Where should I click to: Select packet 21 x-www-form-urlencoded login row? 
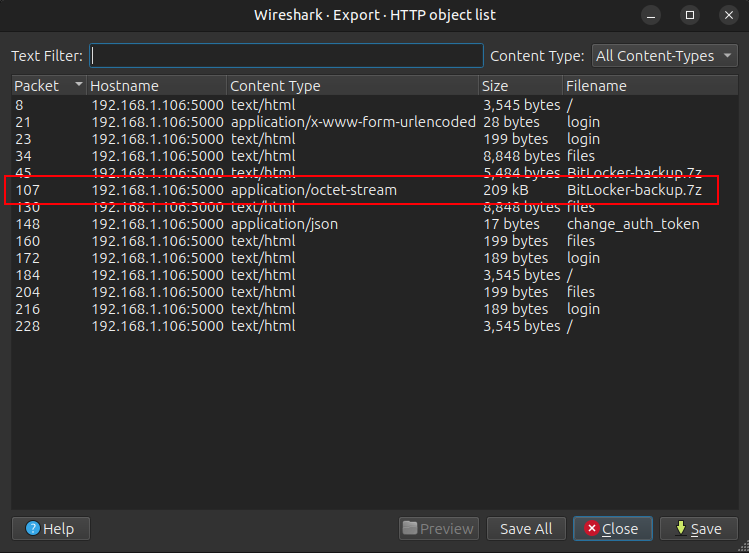(x=360, y=122)
